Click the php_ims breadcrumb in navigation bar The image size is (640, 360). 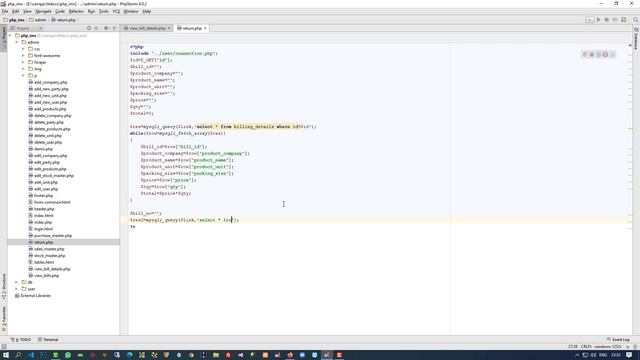pyautogui.click(x=14, y=20)
